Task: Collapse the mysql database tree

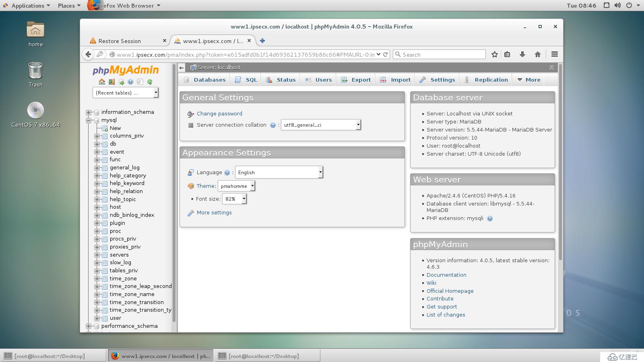Action: pyautogui.click(x=88, y=120)
